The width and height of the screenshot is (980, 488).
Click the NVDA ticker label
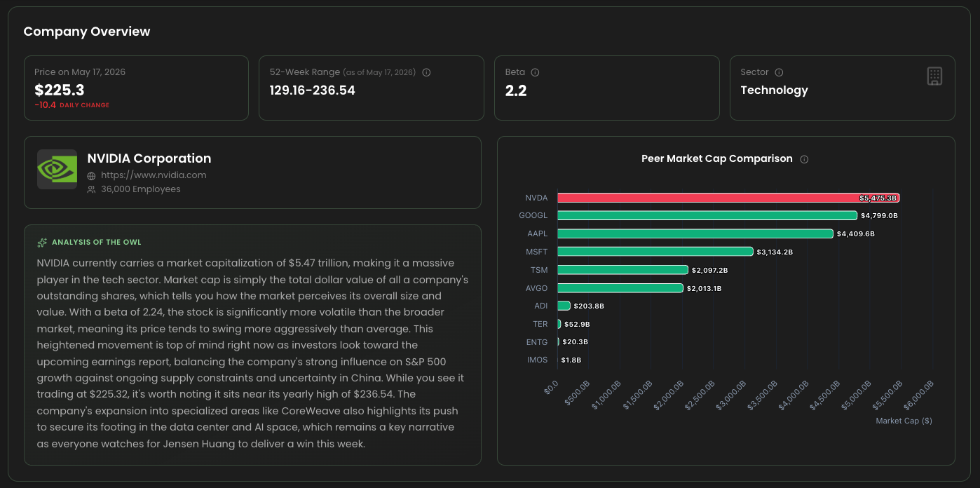point(537,198)
